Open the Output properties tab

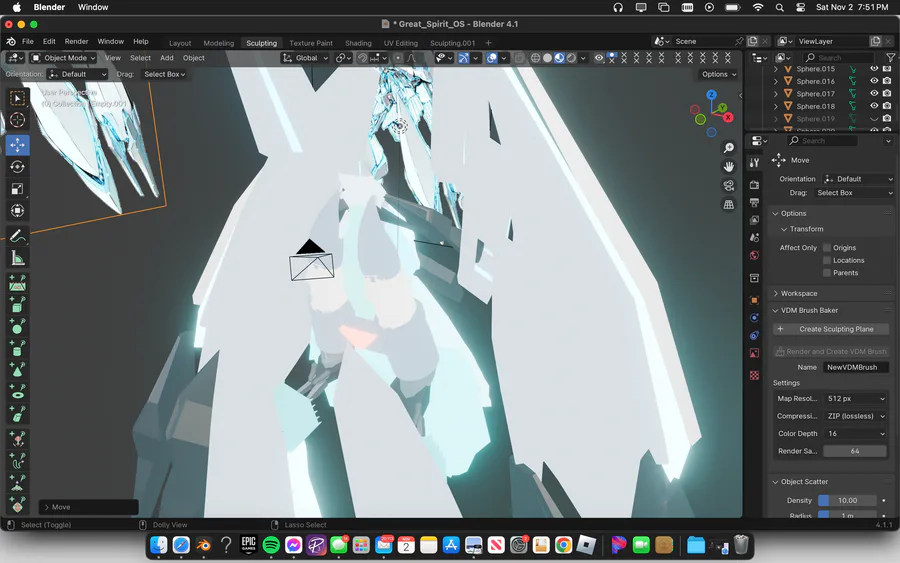pyautogui.click(x=754, y=203)
